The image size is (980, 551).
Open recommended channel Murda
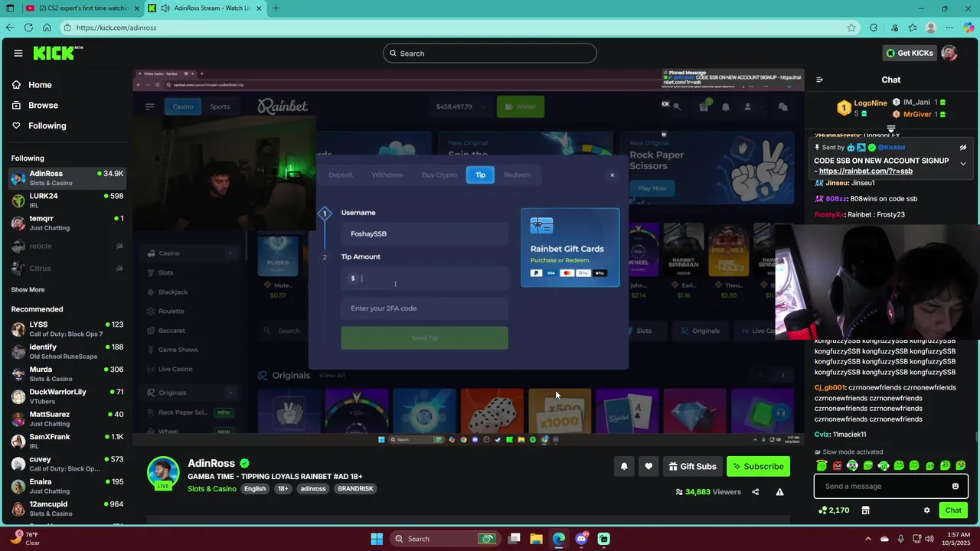(x=67, y=374)
